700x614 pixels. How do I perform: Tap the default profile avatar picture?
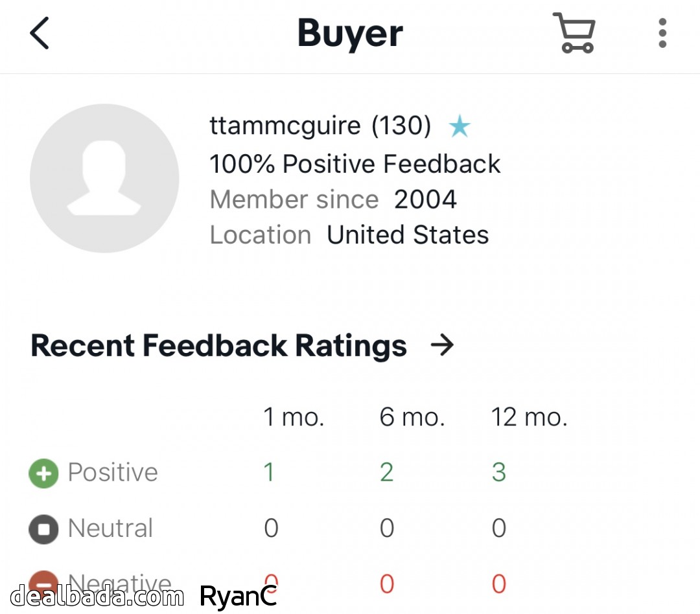(104, 178)
